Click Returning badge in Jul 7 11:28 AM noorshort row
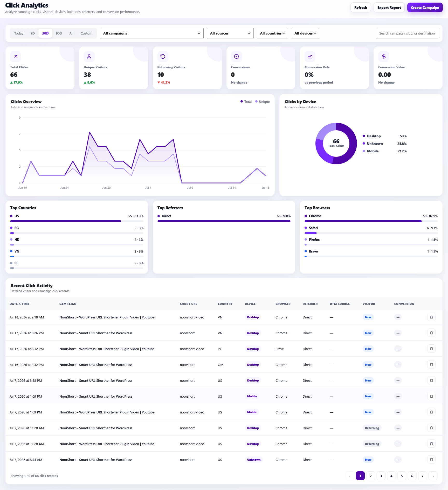Image resolution: width=448 pixels, height=490 pixels. coord(372,428)
